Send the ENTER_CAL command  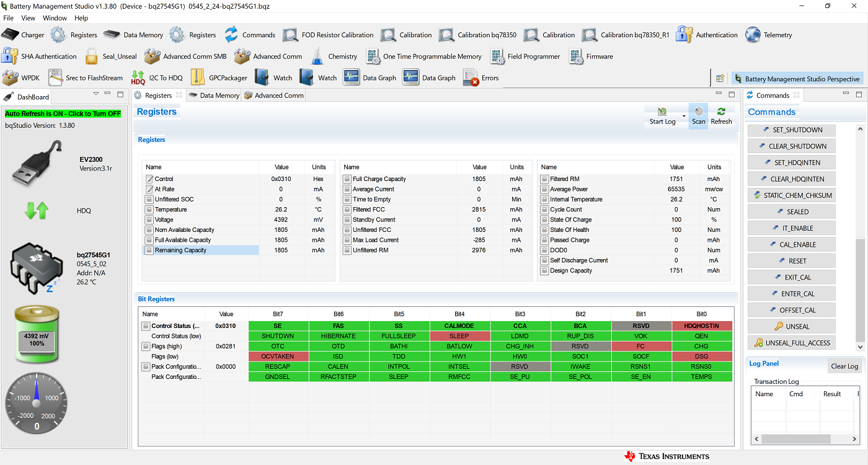[791, 294]
